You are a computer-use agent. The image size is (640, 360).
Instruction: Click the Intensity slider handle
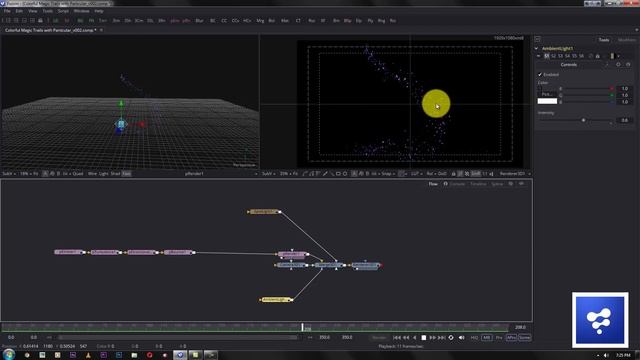[x=583, y=120]
